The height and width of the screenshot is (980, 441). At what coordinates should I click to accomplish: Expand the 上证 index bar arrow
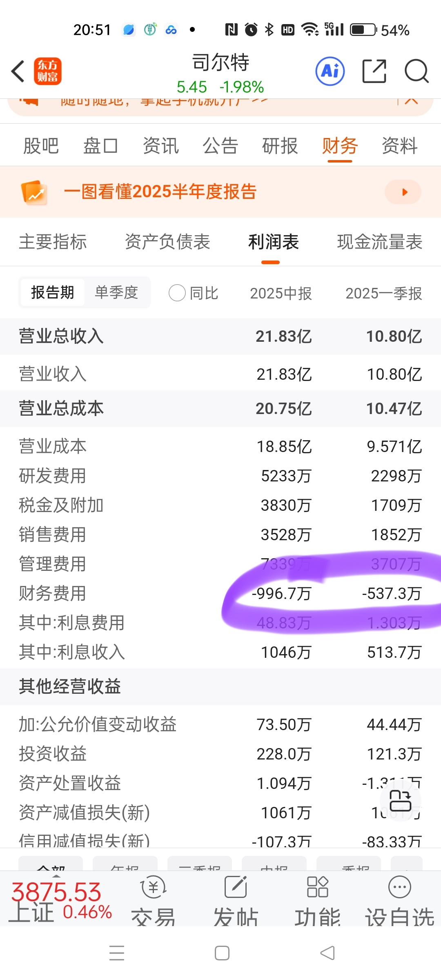(56, 876)
